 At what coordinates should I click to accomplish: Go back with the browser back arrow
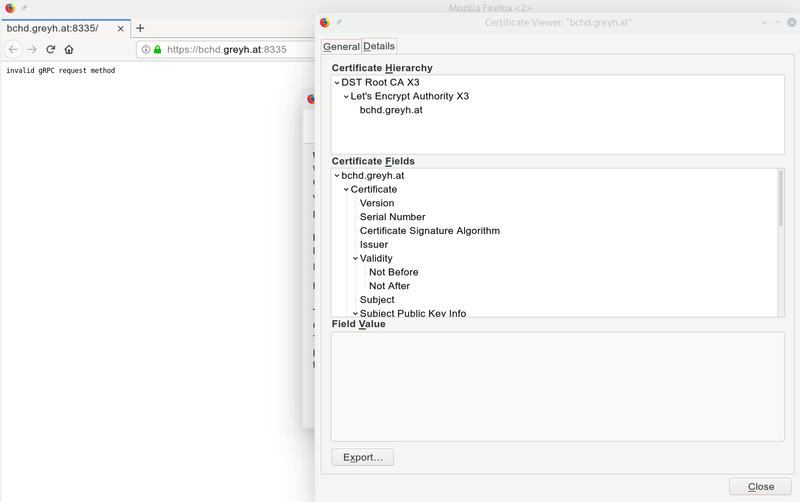[x=13, y=49]
